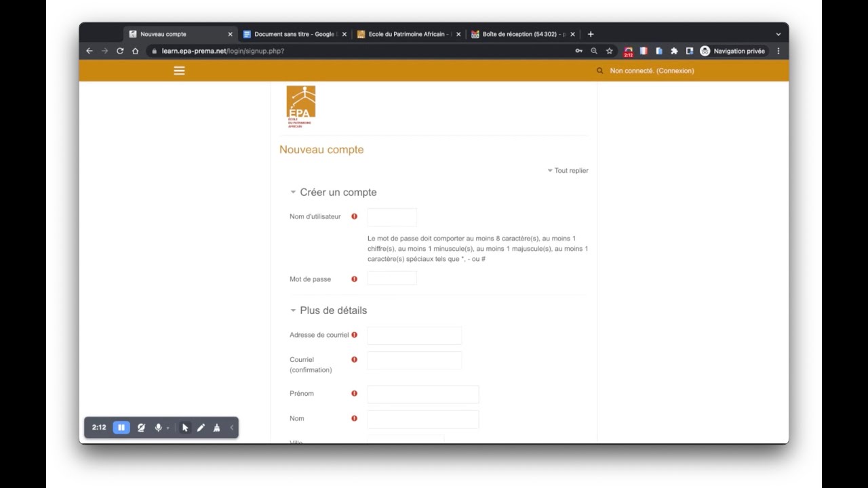Viewport: 868px width, 488px height.
Task: Collapse the recorder toolbar with chevron
Action: pyautogui.click(x=232, y=428)
